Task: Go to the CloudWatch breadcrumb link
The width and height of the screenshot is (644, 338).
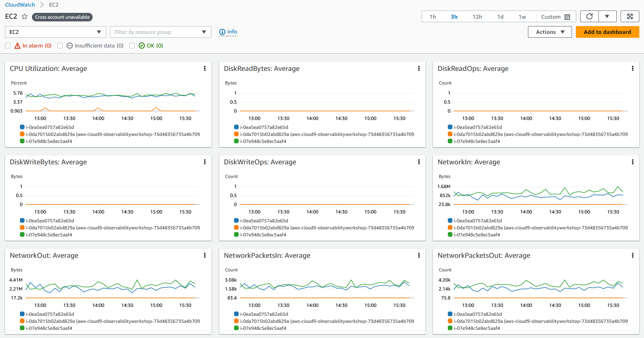Action: click(x=20, y=5)
